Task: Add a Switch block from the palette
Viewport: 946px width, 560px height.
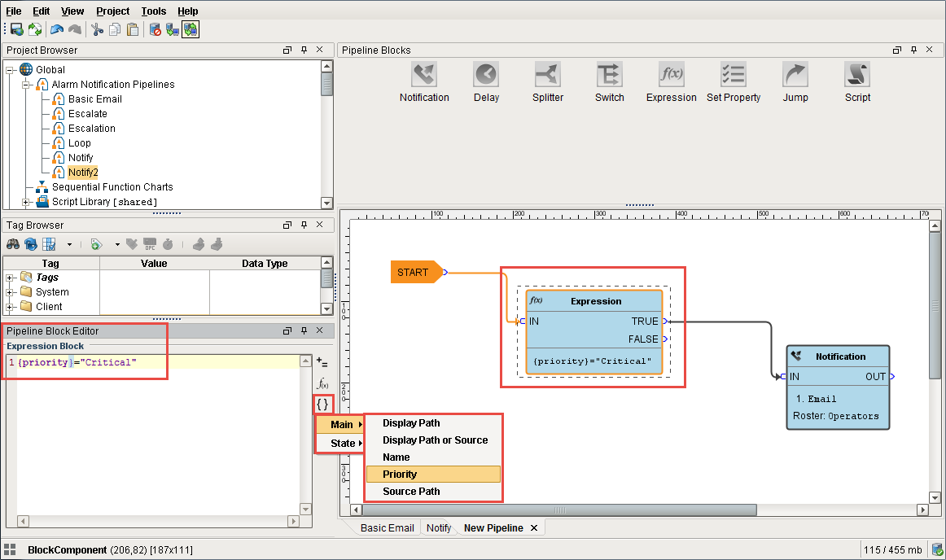Action: coord(609,82)
